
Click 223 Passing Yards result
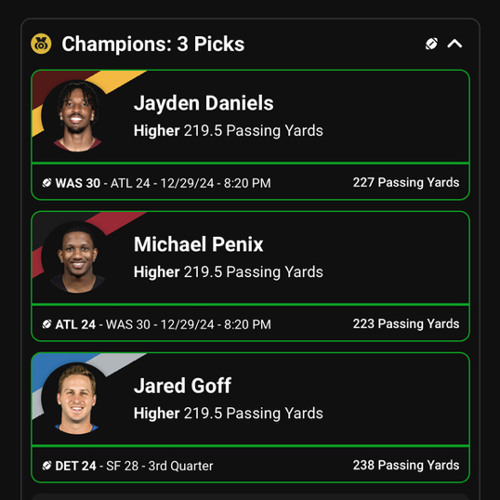point(406,324)
